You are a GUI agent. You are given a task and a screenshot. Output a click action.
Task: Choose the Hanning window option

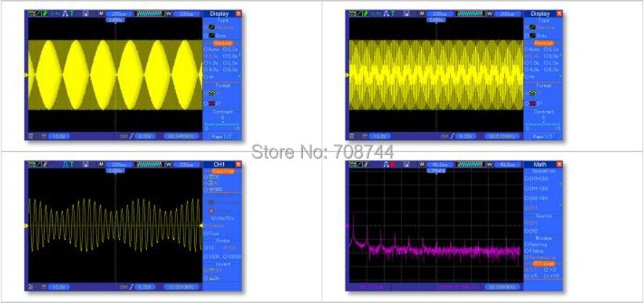click(536, 244)
